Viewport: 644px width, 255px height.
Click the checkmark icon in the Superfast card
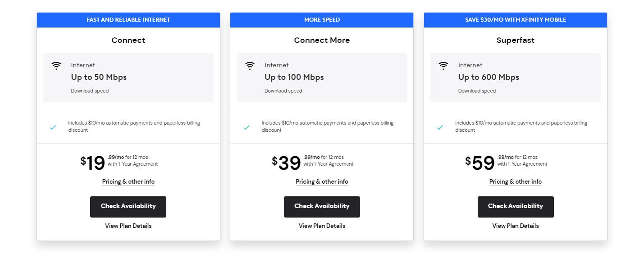[x=440, y=127]
